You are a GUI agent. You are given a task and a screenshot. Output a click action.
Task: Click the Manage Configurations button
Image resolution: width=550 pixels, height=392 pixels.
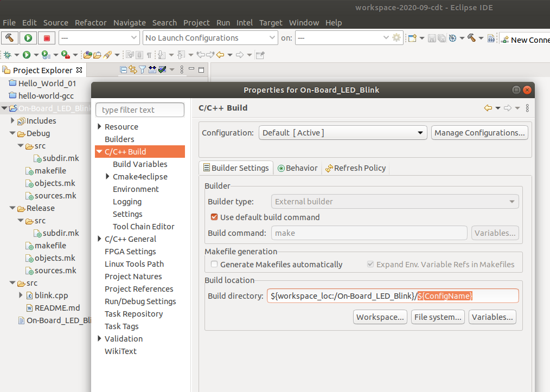[479, 133]
